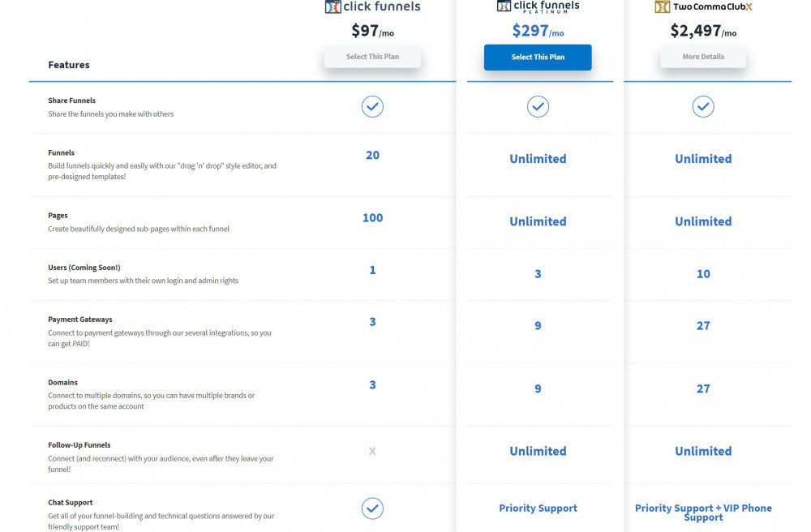Click Unlimited Follow-Up Funnels under TwoCommaClubX
811x532 pixels.
coord(703,451)
